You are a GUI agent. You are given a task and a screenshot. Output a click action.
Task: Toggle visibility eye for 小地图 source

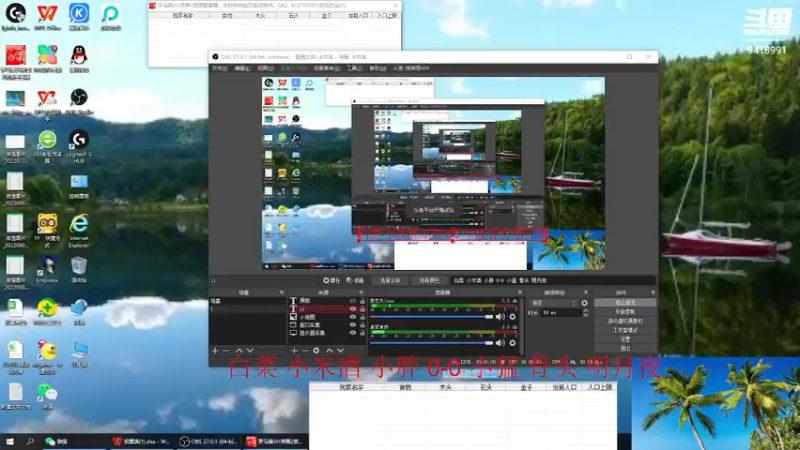point(353,317)
